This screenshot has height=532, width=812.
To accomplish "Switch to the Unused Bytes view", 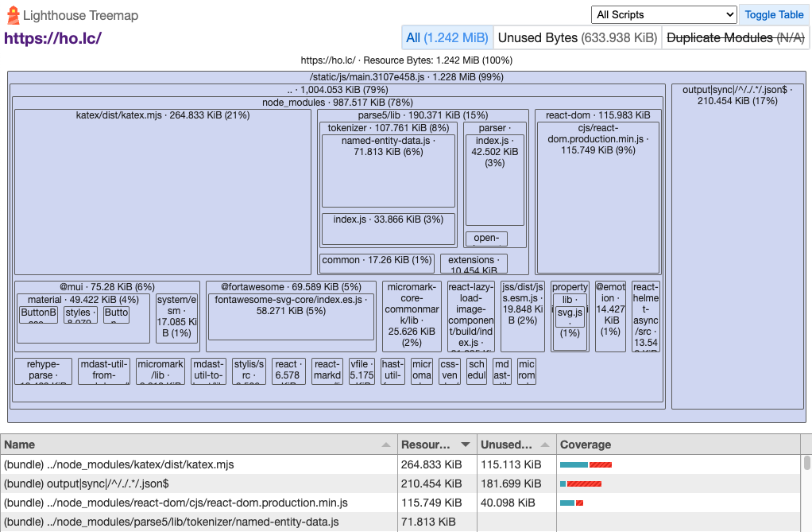I will pos(577,37).
